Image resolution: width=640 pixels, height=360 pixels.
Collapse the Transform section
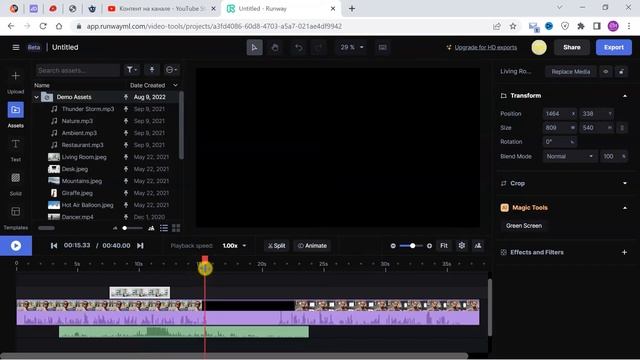(x=625, y=96)
